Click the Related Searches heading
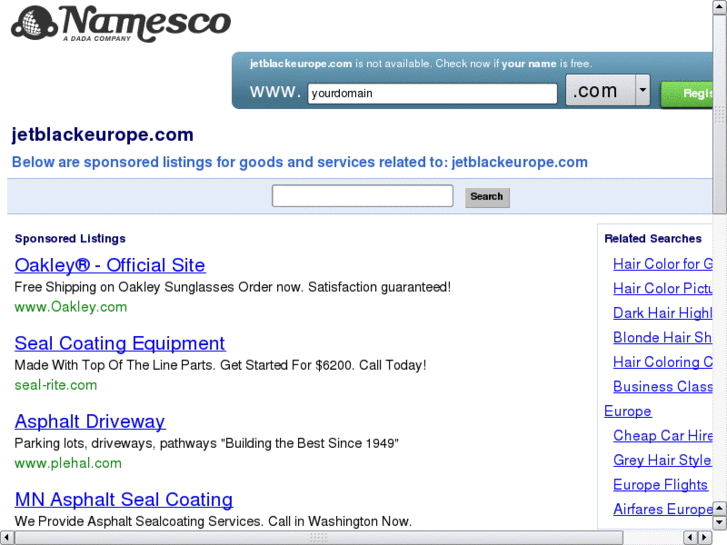The width and height of the screenshot is (727, 545). click(653, 238)
